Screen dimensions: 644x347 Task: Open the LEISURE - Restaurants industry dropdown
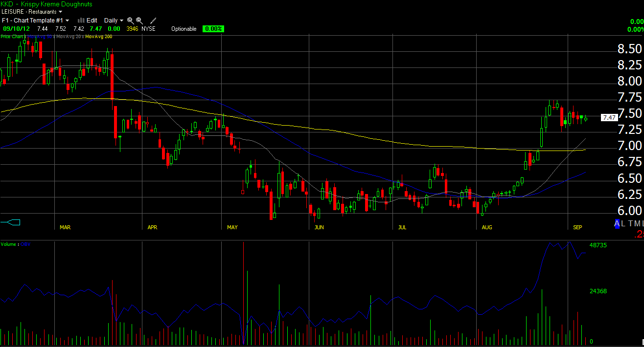tap(32, 11)
